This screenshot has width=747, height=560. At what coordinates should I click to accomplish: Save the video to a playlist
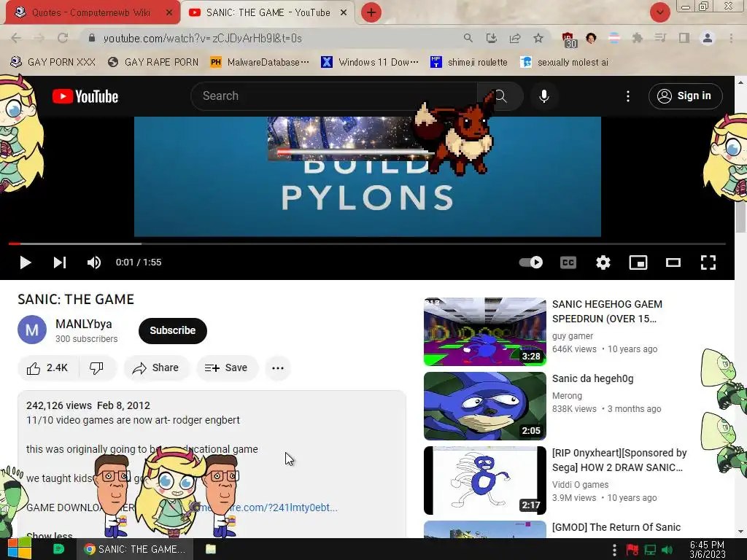point(227,368)
